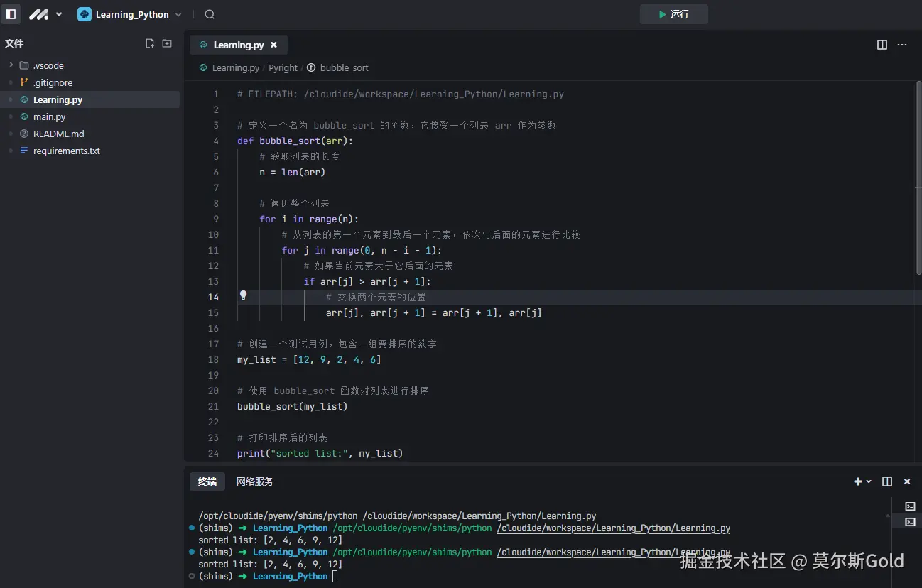Click the .vscode folder icon

tap(24, 65)
